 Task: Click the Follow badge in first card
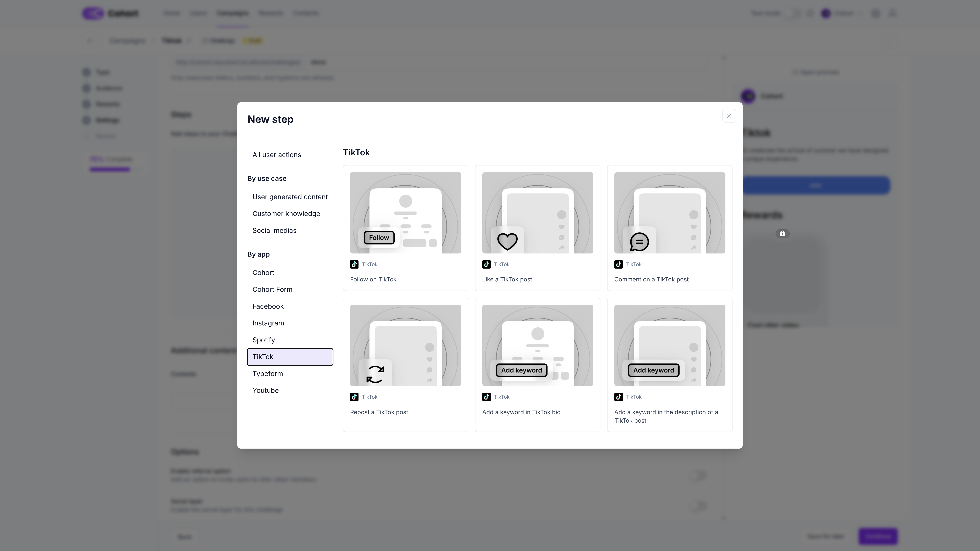point(379,238)
